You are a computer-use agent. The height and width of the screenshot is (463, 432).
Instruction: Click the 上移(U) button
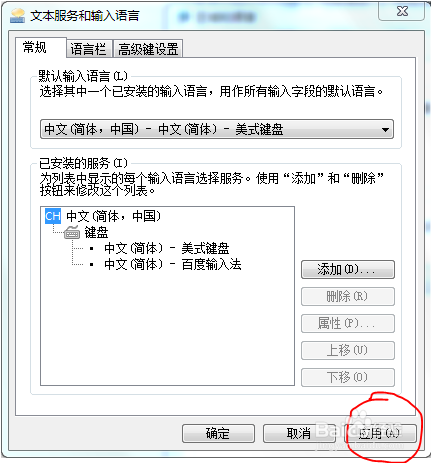click(x=348, y=350)
